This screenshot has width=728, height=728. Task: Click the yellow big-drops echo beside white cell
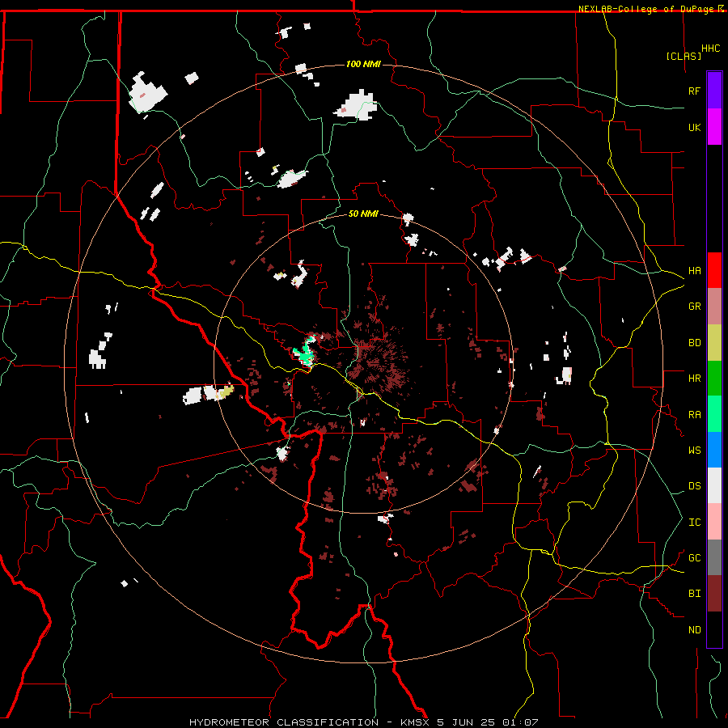(x=225, y=392)
